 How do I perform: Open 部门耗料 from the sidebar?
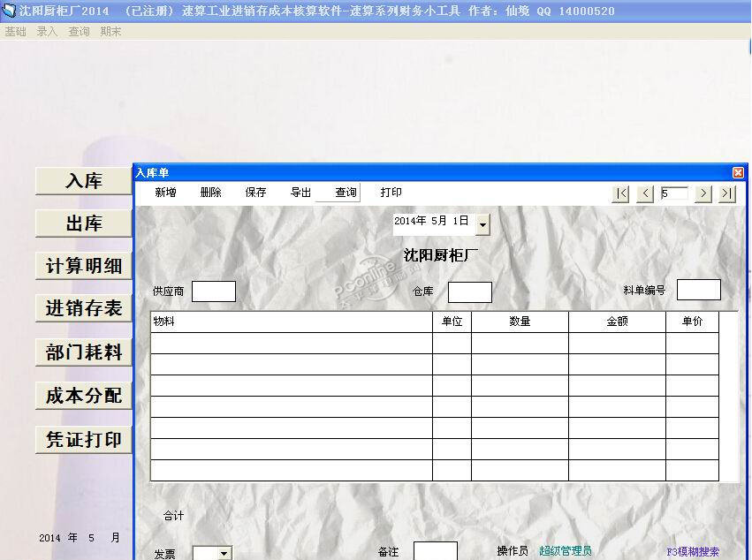pos(83,352)
